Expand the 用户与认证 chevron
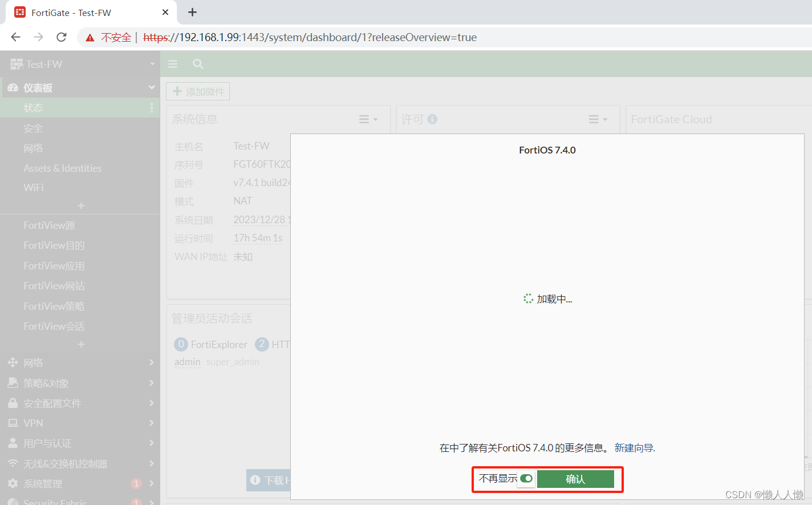 coord(152,443)
